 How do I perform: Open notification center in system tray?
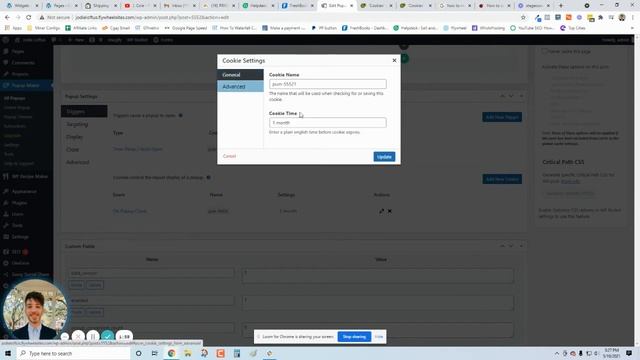(x=629, y=353)
